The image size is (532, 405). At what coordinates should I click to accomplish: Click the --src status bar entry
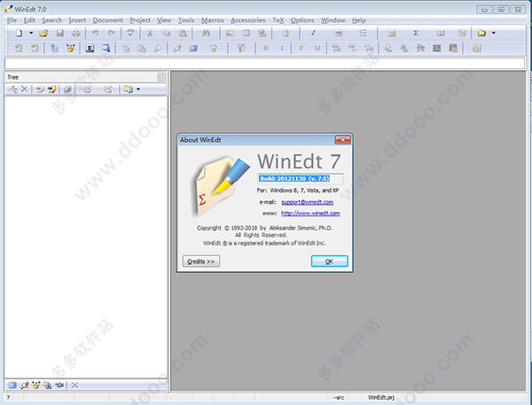339,398
